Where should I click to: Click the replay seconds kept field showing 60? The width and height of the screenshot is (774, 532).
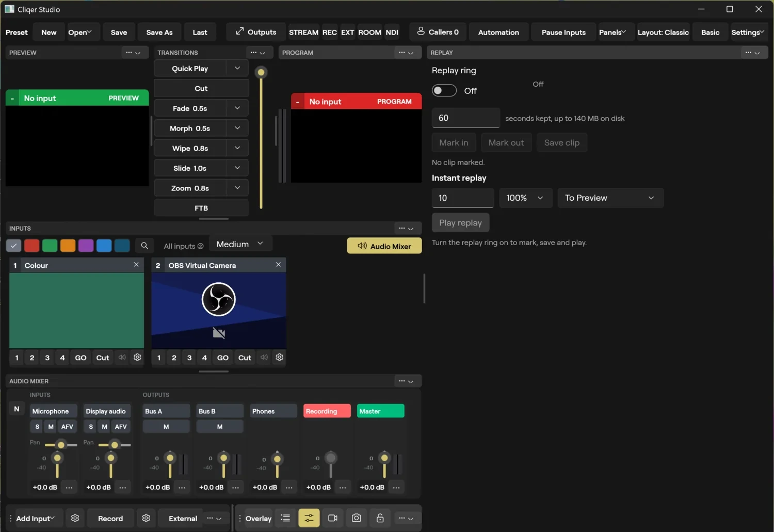[466, 118]
